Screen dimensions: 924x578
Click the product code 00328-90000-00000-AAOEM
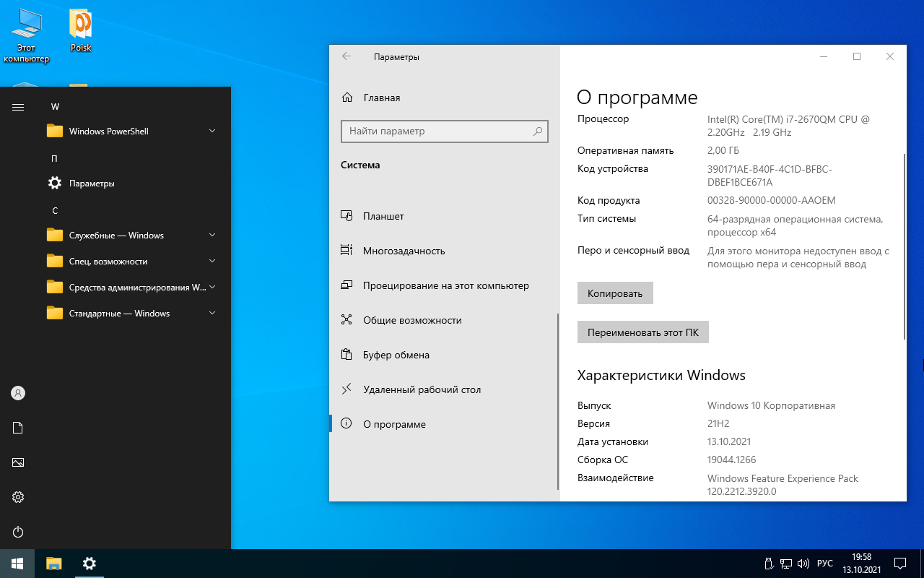[x=772, y=200]
